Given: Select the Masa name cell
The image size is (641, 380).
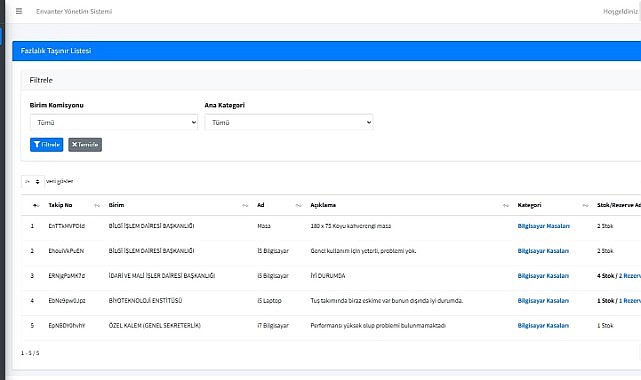Looking at the screenshot, I should coord(264,226).
